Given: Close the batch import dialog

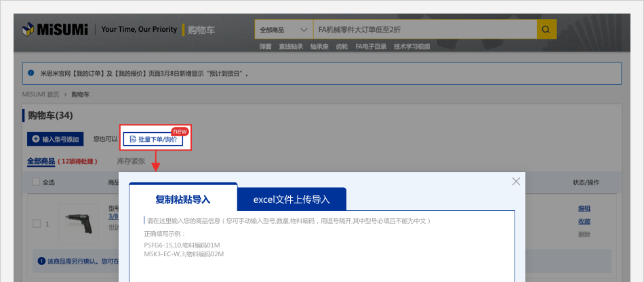Looking at the screenshot, I should pos(516,182).
